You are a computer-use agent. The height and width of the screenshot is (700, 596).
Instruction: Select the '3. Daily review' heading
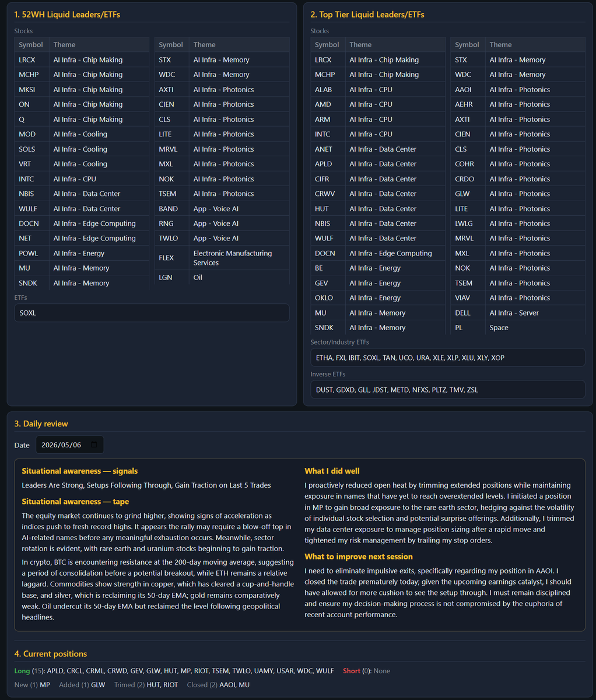[x=41, y=423]
